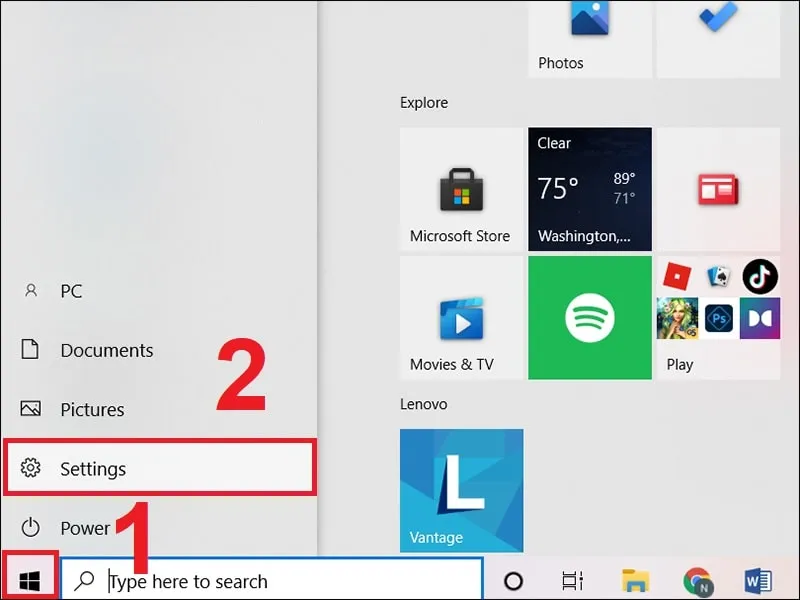This screenshot has width=800, height=600.
Task: Open the Microsoft To Do tile
Action: point(717,32)
